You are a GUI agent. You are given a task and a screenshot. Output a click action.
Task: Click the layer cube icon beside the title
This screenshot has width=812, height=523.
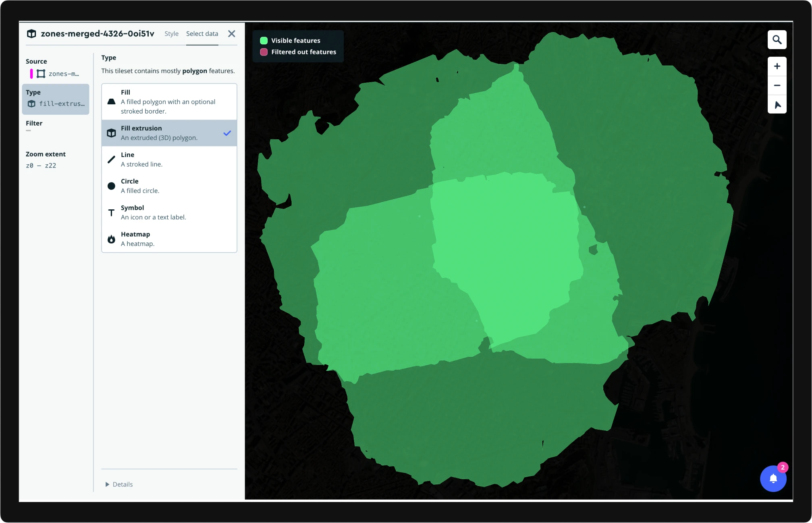(31, 34)
